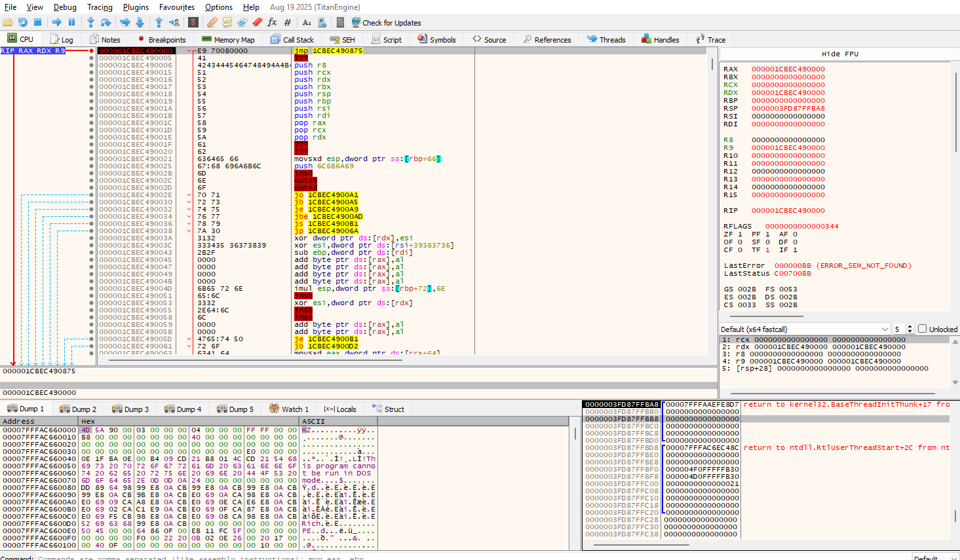Select the stack row at 0000003FD87FFBD8
Viewport: 960px width, 560px height.
click(x=765, y=447)
